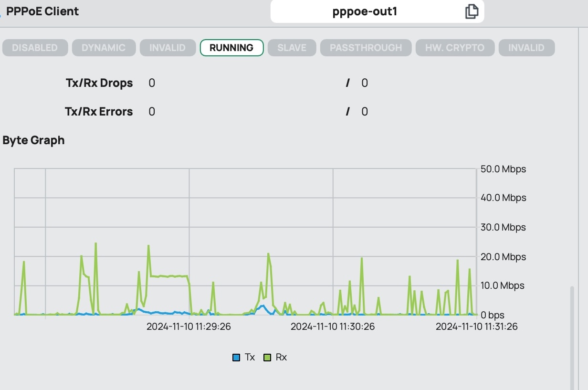This screenshot has height=390, width=588.
Task: Click the Byte Graph heading
Action: pos(33,140)
